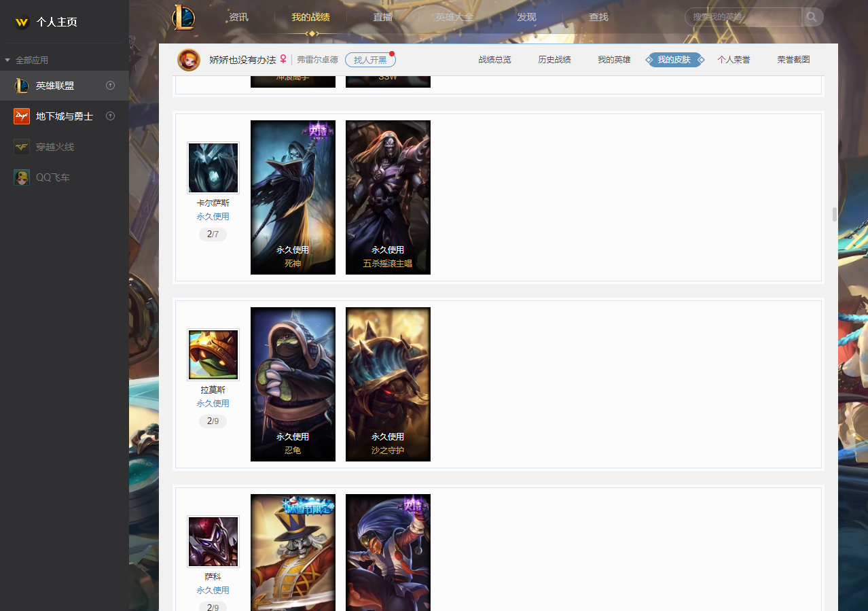Select the 穿越火线 sidebar game icon
This screenshot has width=868, height=611.
(22, 147)
